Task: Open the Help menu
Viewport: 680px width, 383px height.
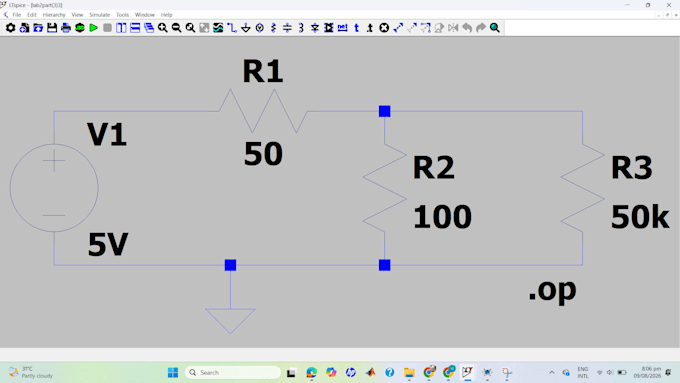Action: pos(167,15)
